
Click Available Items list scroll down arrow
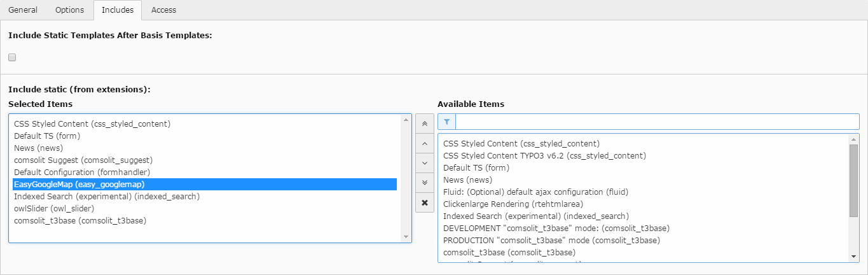tap(853, 257)
